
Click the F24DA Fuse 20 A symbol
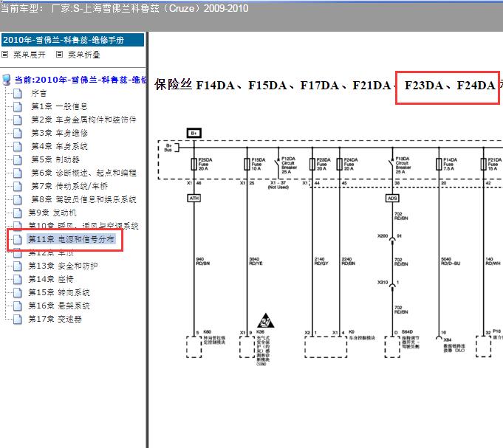[x=340, y=164]
